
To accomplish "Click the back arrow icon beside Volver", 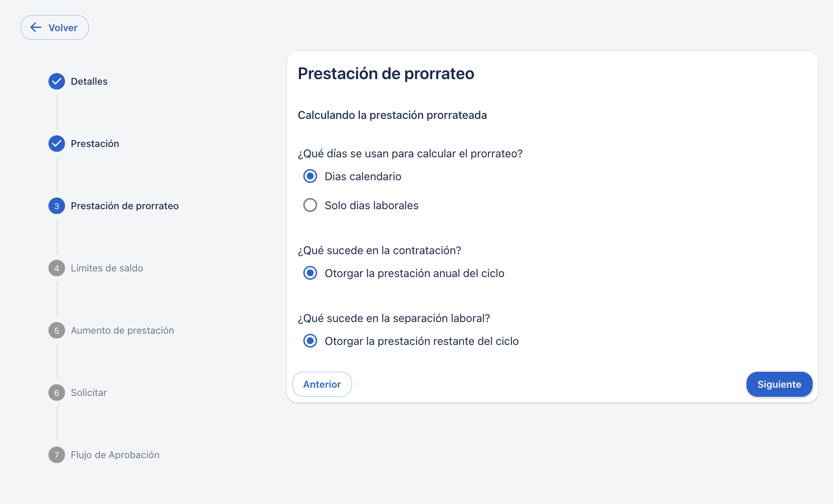I will [36, 28].
